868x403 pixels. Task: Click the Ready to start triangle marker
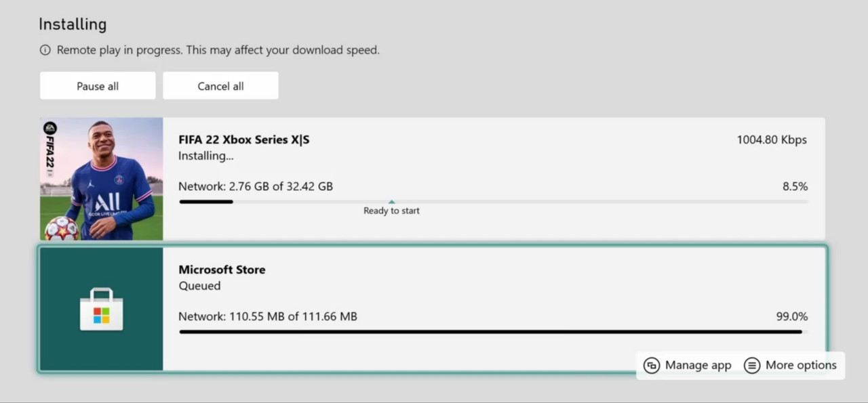click(x=391, y=202)
